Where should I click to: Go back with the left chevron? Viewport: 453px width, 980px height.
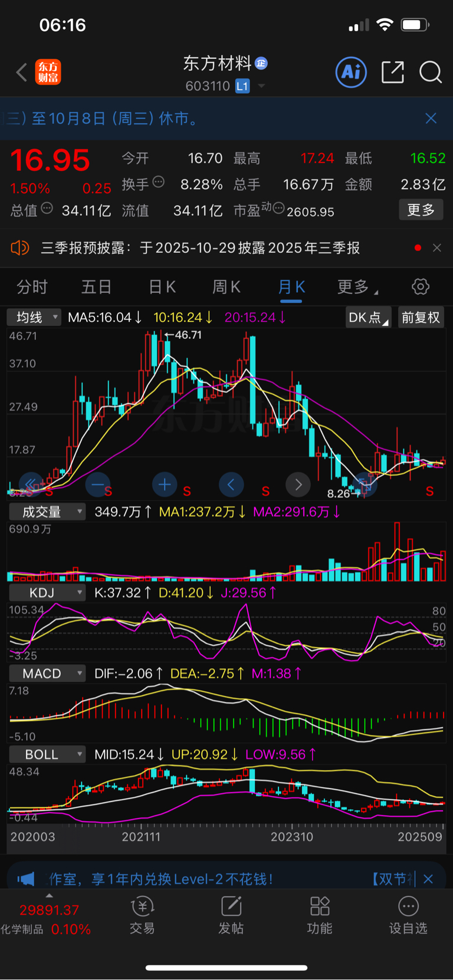tap(22, 72)
